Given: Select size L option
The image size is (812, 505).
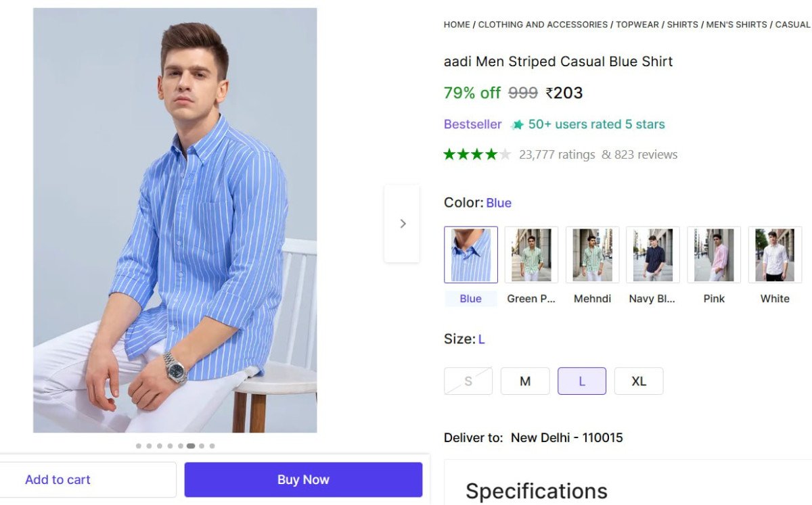Looking at the screenshot, I should pyautogui.click(x=581, y=381).
